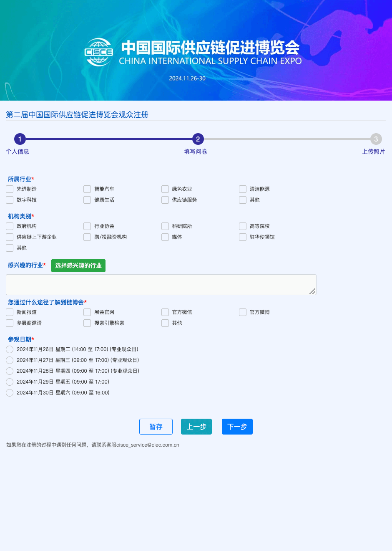This screenshot has width=392, height=551.
Task: Check the 官方微博 checkbox
Action: click(x=243, y=312)
